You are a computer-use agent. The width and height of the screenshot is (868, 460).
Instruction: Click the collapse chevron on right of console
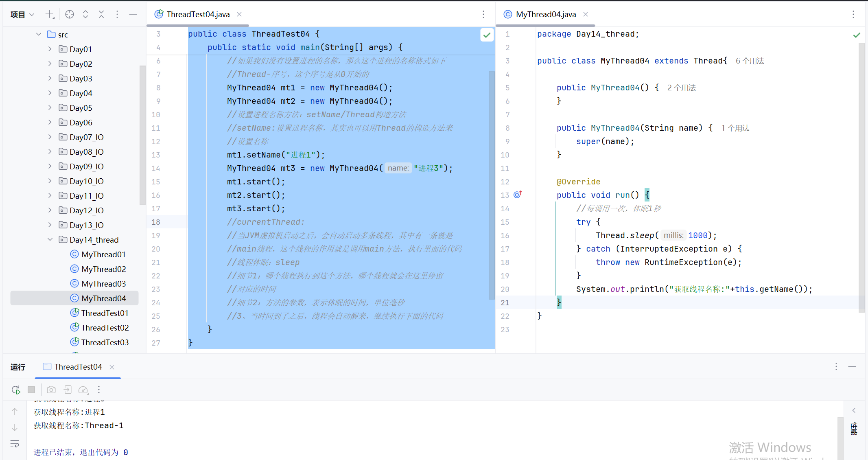pyautogui.click(x=854, y=410)
